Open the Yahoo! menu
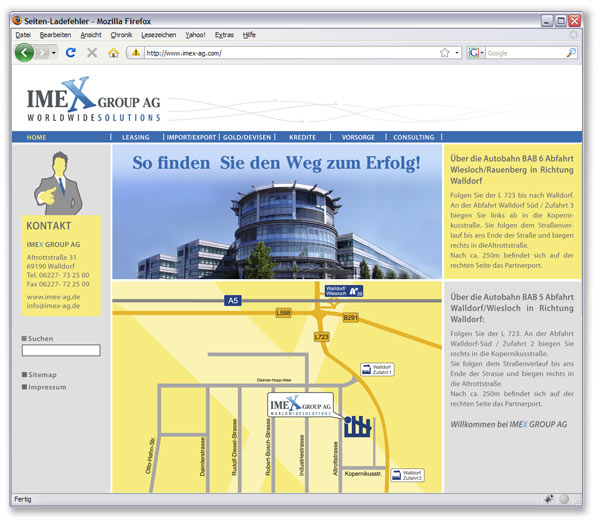 pos(195,35)
